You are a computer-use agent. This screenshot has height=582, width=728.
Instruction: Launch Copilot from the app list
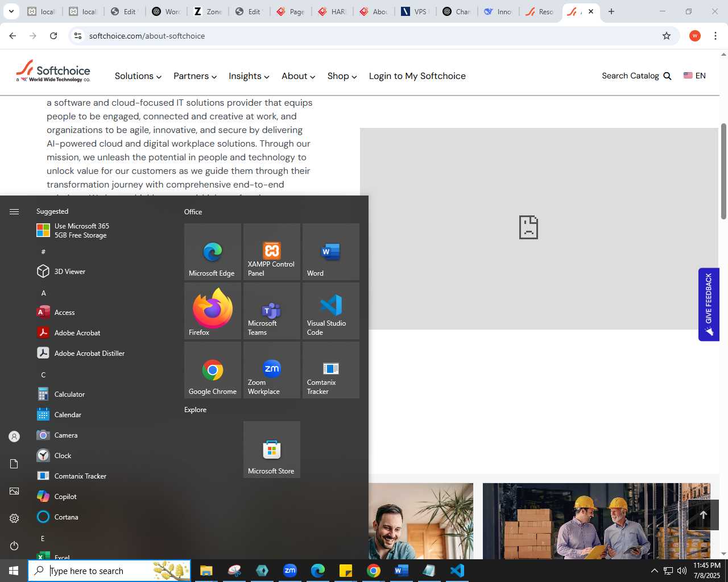coord(102,497)
